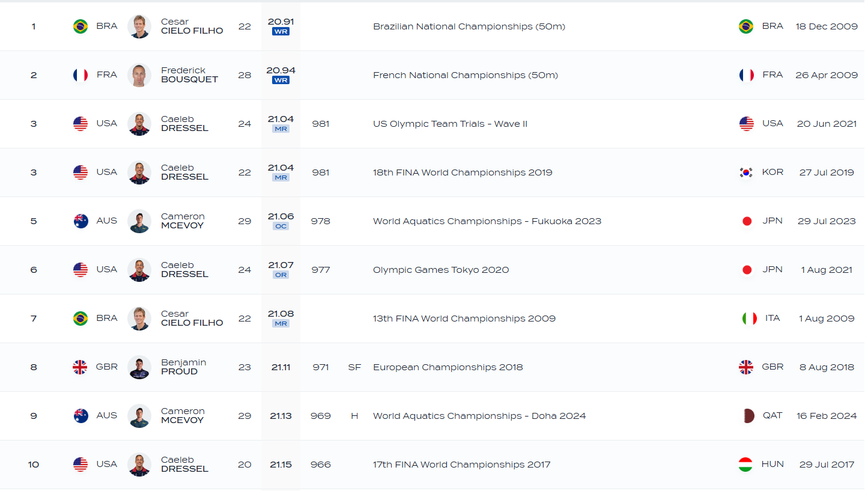Open Benjamin Proud's athlete name link
The height and width of the screenshot is (491, 868).
183,367
